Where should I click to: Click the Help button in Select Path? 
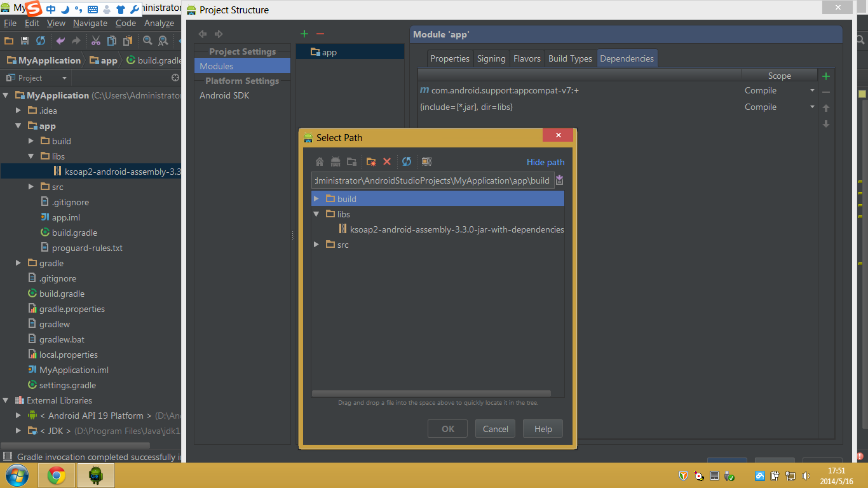543,429
